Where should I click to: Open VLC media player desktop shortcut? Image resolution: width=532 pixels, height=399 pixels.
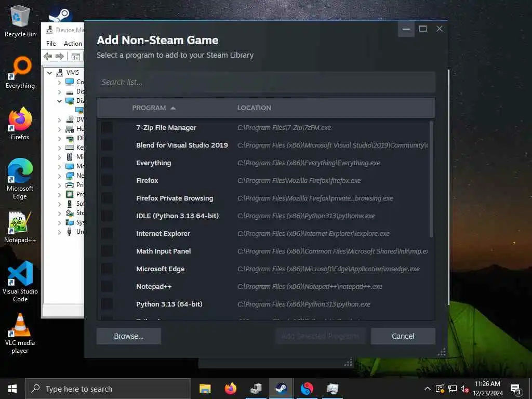tap(20, 334)
